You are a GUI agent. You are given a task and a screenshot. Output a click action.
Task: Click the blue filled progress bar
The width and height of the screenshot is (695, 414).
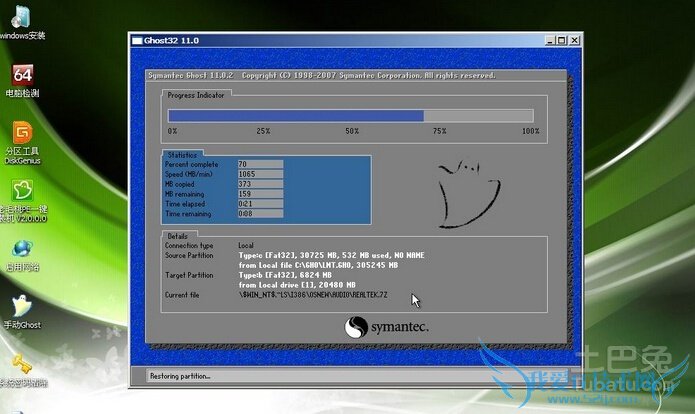pyautogui.click(x=296, y=116)
